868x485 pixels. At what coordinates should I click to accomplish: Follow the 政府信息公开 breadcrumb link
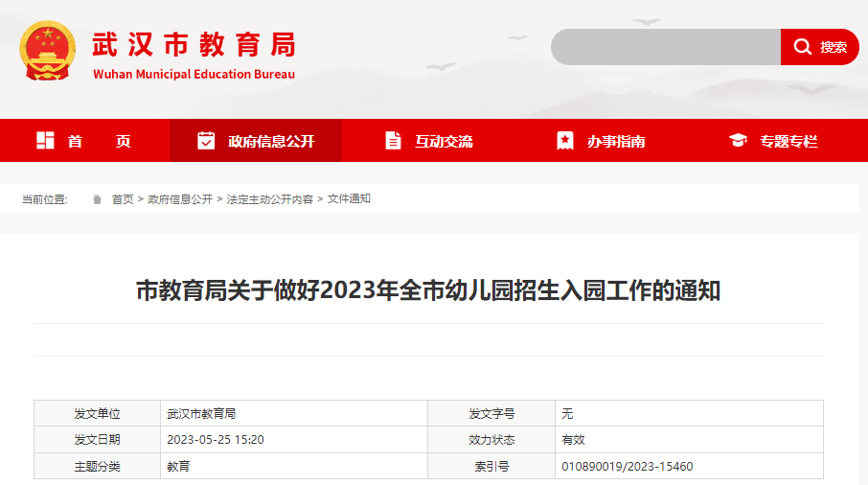180,199
